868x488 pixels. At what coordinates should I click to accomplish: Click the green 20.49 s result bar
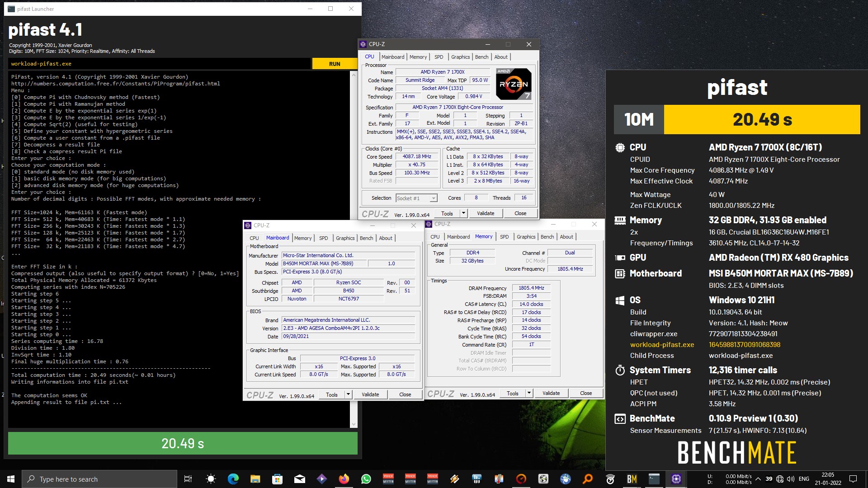coord(183,443)
